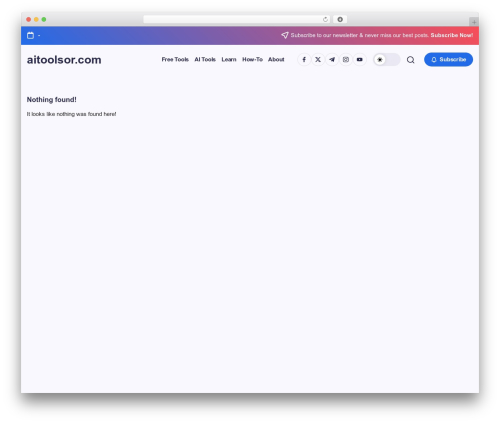The width and height of the screenshot is (500, 423).
Task: Open a new browser tab with plus
Action: point(474,22)
